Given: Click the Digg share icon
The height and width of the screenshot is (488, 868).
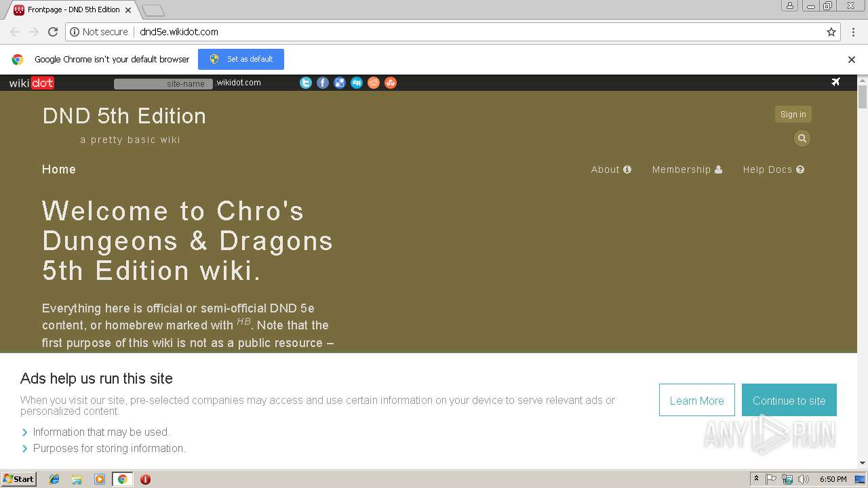Looking at the screenshot, I should 357,83.
